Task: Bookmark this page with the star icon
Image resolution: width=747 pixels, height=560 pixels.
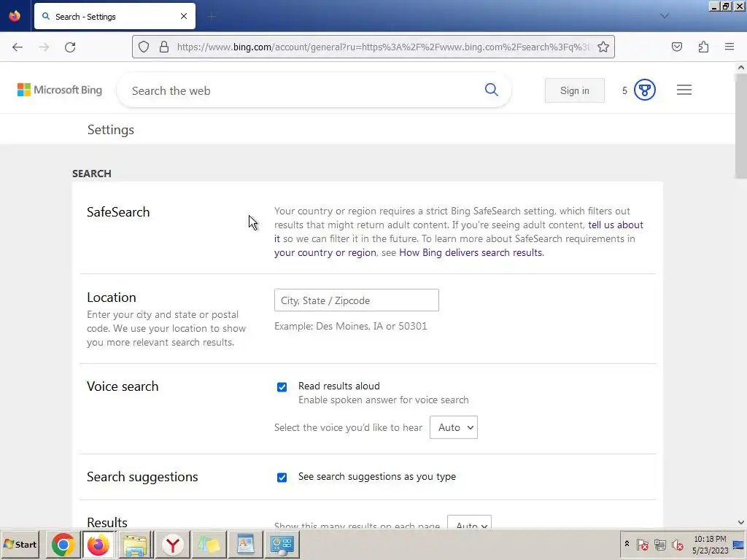Action: point(603,47)
